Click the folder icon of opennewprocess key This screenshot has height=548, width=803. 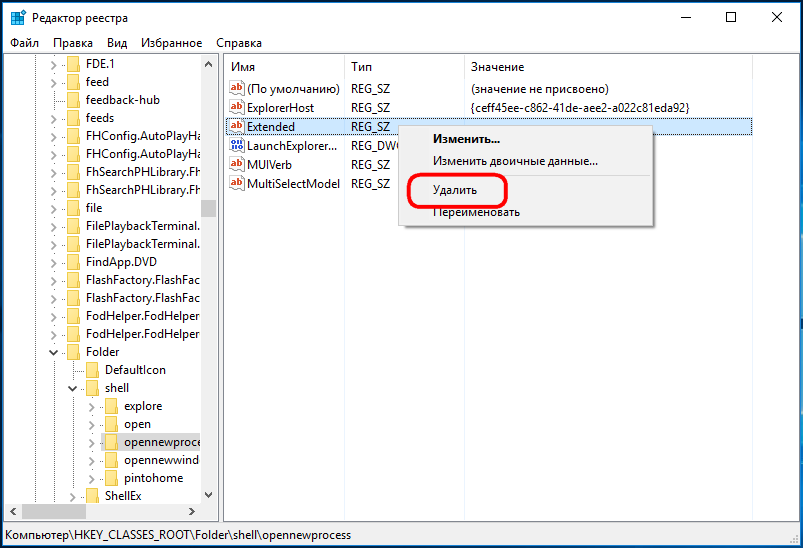(x=112, y=442)
